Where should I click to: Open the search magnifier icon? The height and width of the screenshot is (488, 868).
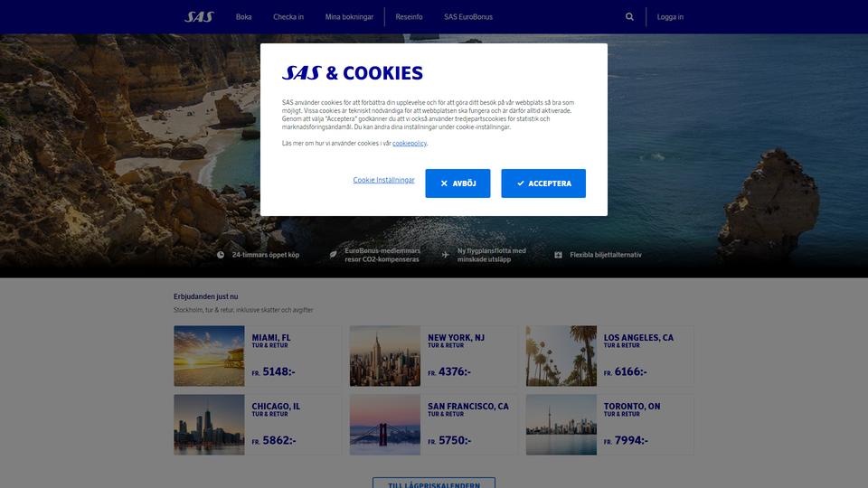(629, 16)
